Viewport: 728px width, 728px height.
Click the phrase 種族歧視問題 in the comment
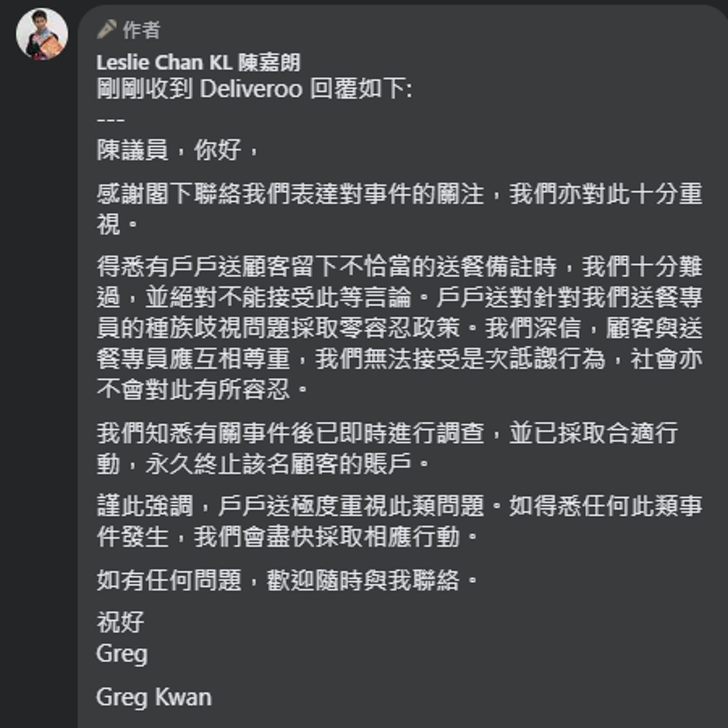click(x=218, y=328)
